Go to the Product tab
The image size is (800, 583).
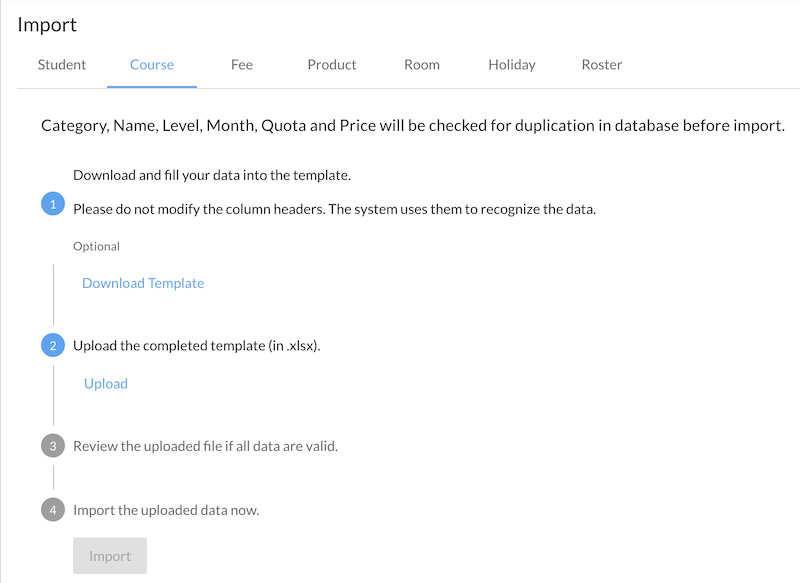click(332, 65)
